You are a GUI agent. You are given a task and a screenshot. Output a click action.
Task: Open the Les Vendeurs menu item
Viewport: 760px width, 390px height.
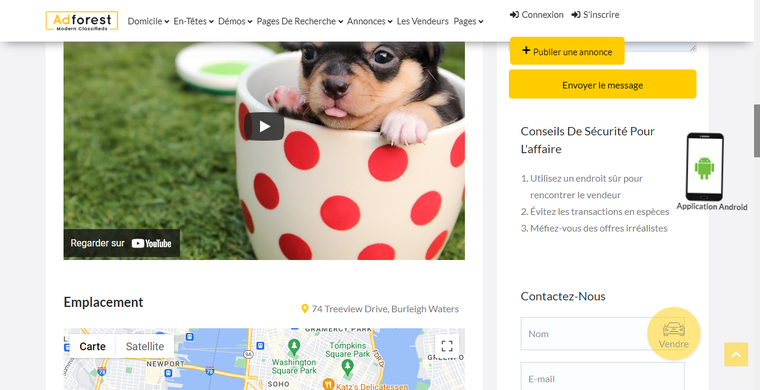(x=423, y=21)
